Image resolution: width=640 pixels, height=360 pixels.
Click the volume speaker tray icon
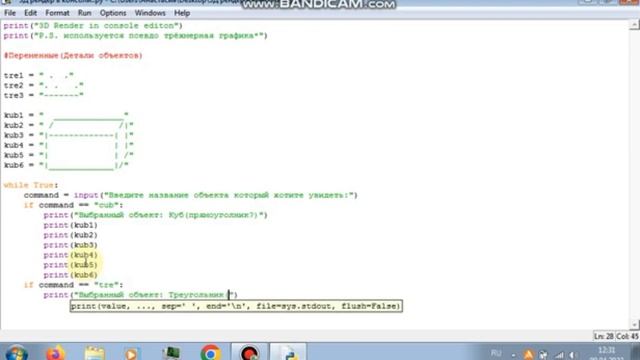(x=572, y=355)
